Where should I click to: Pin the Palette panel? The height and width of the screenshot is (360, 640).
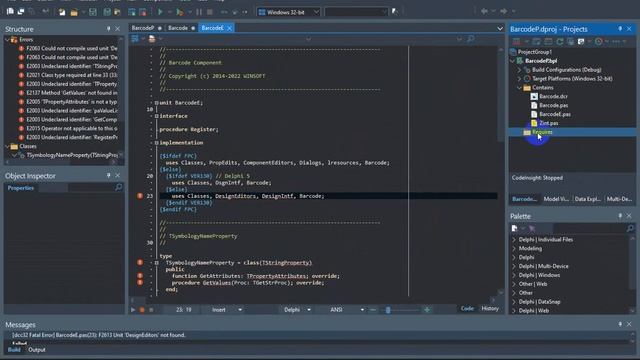(x=620, y=216)
